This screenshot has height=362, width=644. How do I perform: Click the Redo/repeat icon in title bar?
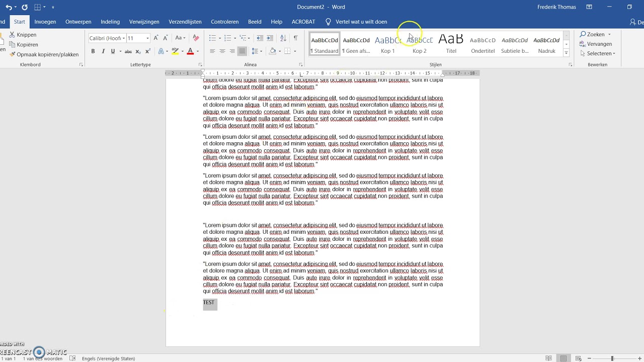(x=25, y=7)
